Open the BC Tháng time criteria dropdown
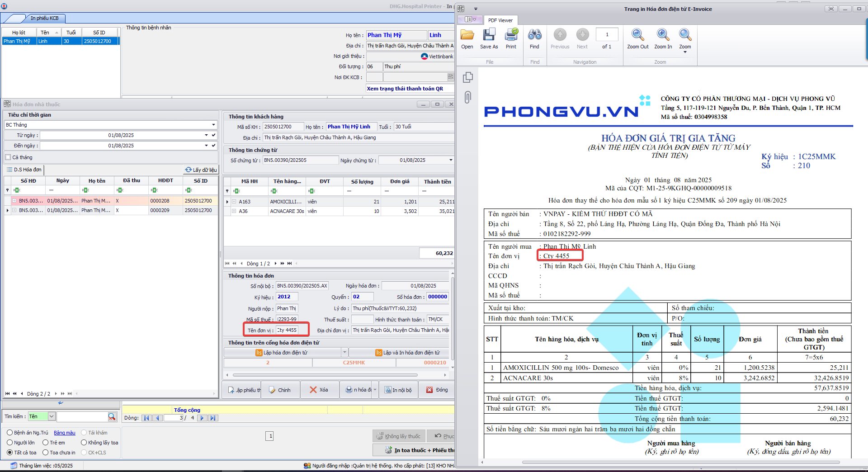Image resolution: width=868 pixels, height=472 pixels. (213, 125)
